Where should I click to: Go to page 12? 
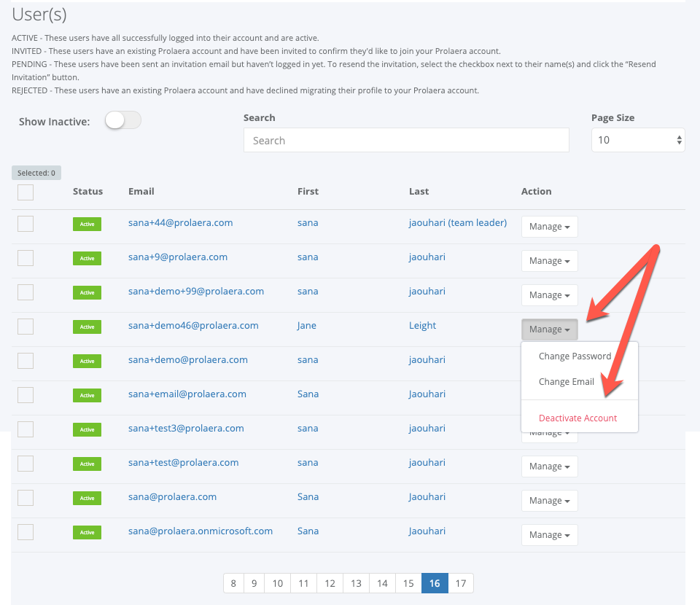pyautogui.click(x=330, y=583)
